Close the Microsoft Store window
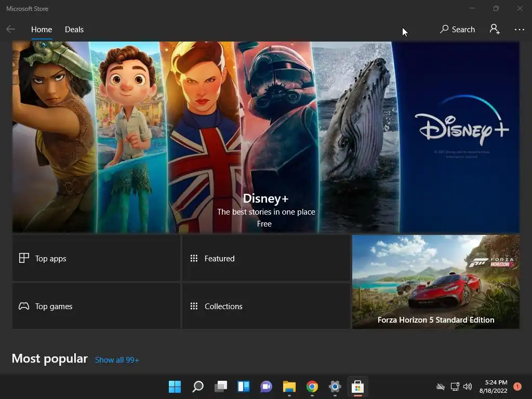 coord(520,8)
